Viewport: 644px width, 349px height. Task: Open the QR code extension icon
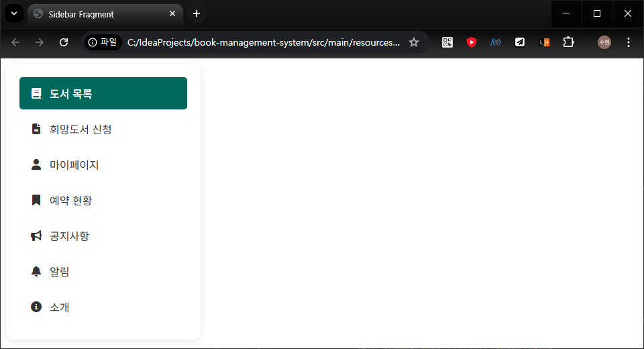tap(447, 42)
